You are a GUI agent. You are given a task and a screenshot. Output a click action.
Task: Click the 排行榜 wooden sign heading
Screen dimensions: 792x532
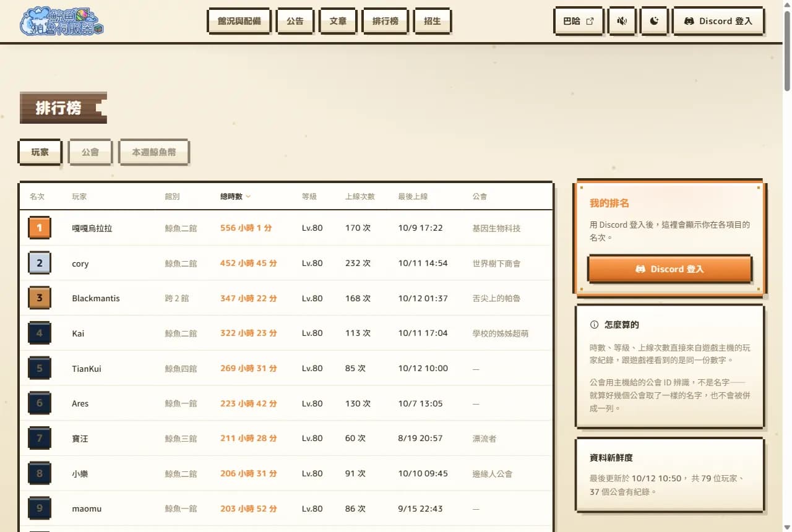point(63,108)
